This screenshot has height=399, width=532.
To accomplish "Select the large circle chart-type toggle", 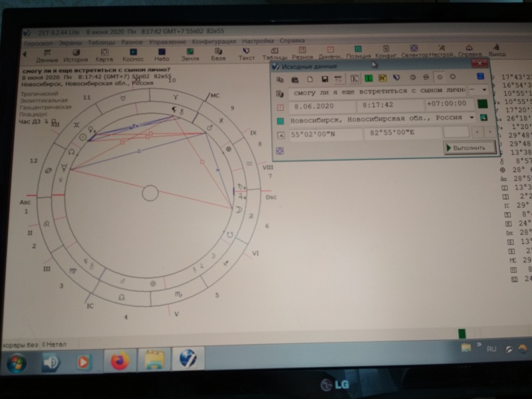I will click(x=453, y=77).
